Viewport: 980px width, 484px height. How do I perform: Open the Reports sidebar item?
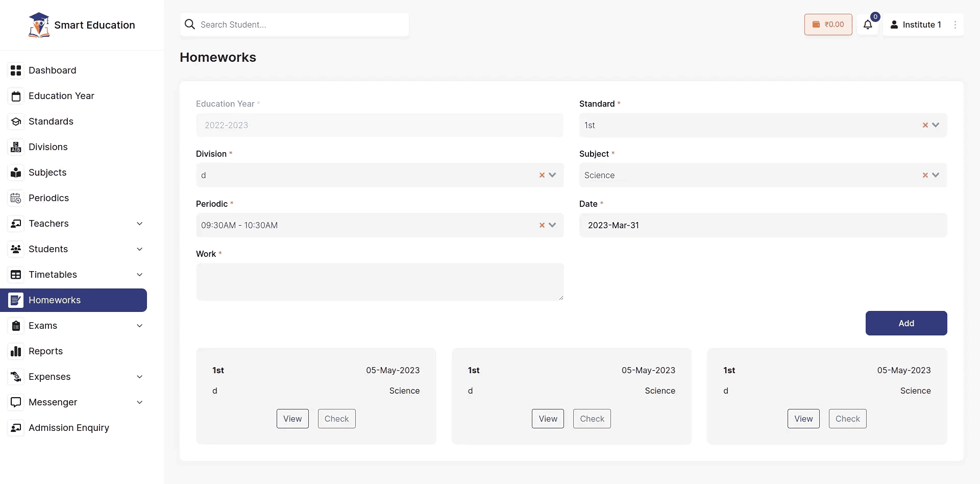click(x=45, y=351)
